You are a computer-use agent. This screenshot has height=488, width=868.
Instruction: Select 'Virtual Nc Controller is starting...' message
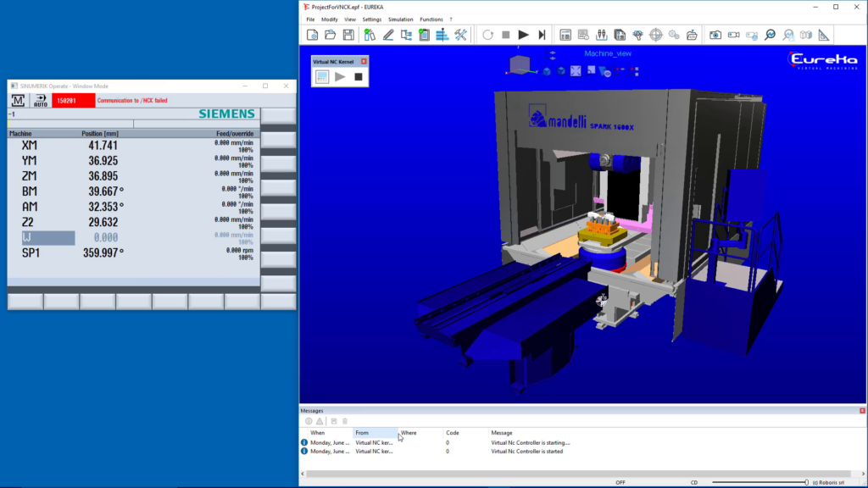pyautogui.click(x=531, y=442)
